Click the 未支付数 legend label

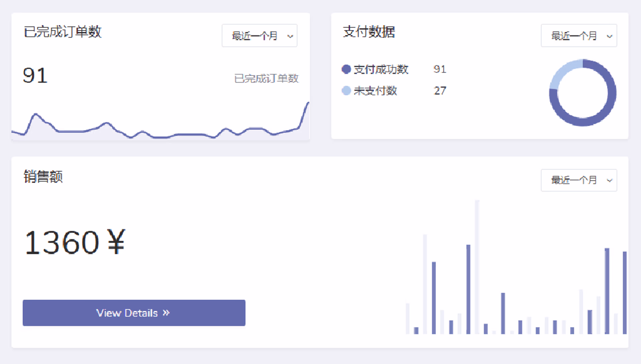tap(375, 90)
